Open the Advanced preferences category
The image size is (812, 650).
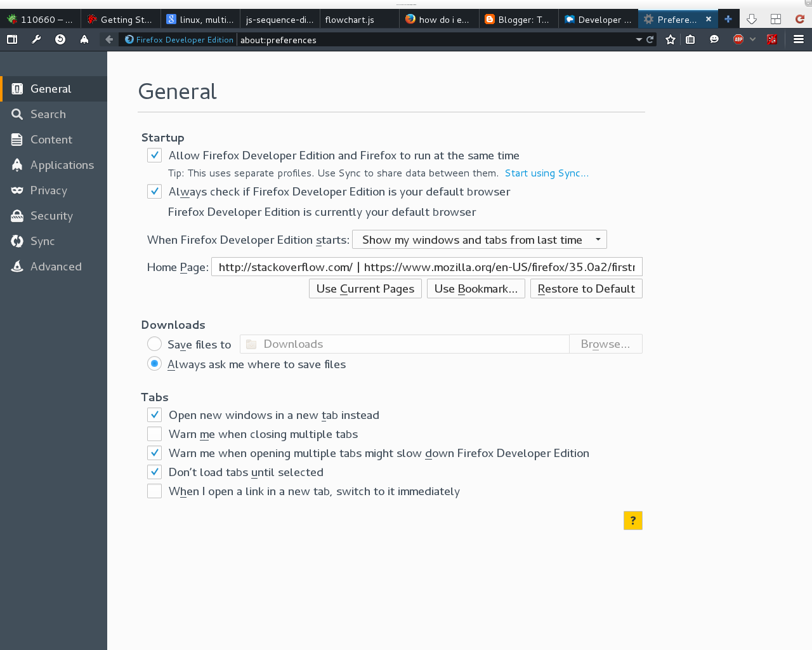(x=54, y=267)
